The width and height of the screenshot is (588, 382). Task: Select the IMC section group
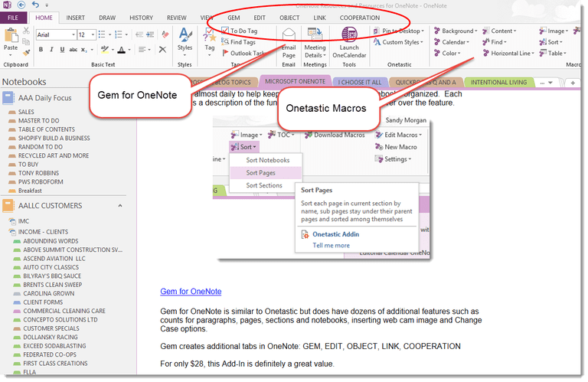coord(24,221)
